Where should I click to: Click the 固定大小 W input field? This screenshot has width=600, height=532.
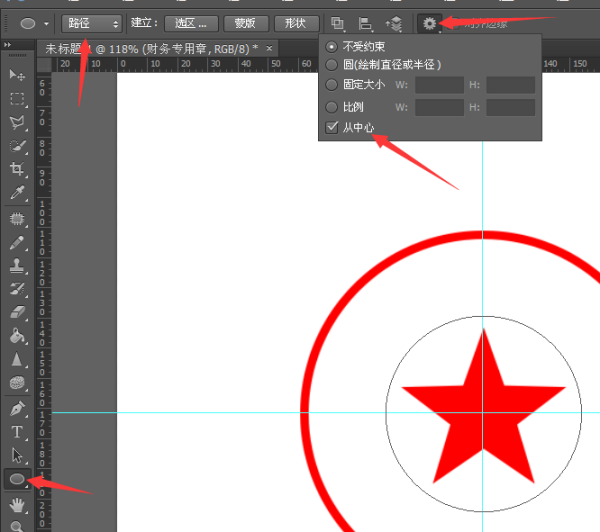click(439, 85)
